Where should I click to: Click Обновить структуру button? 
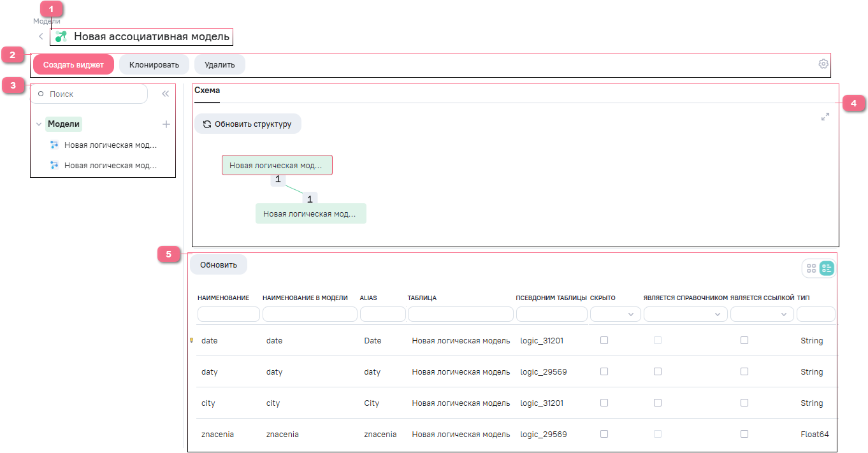248,124
